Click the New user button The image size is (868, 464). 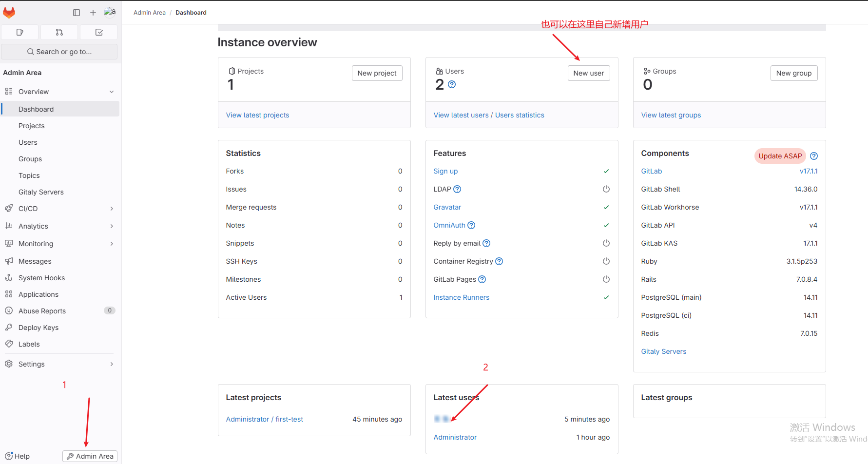[588, 73]
